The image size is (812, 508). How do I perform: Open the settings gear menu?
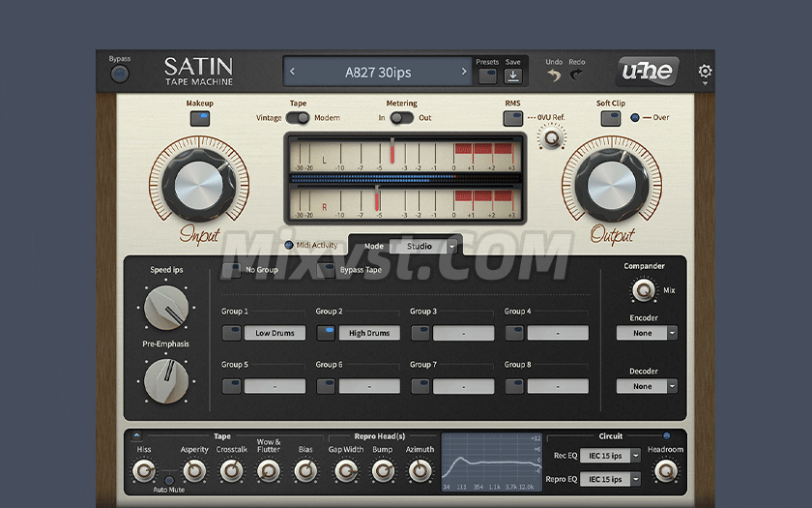click(705, 72)
